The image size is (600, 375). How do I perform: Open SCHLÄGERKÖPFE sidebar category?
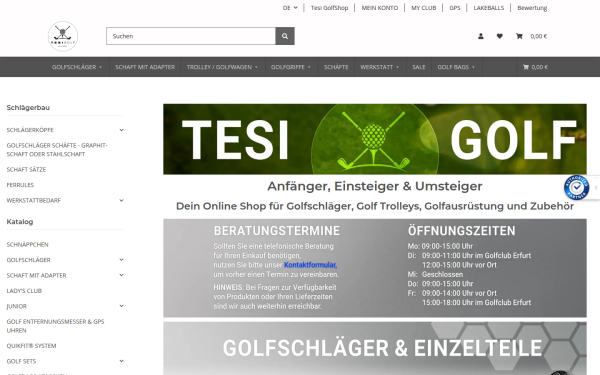(30, 130)
